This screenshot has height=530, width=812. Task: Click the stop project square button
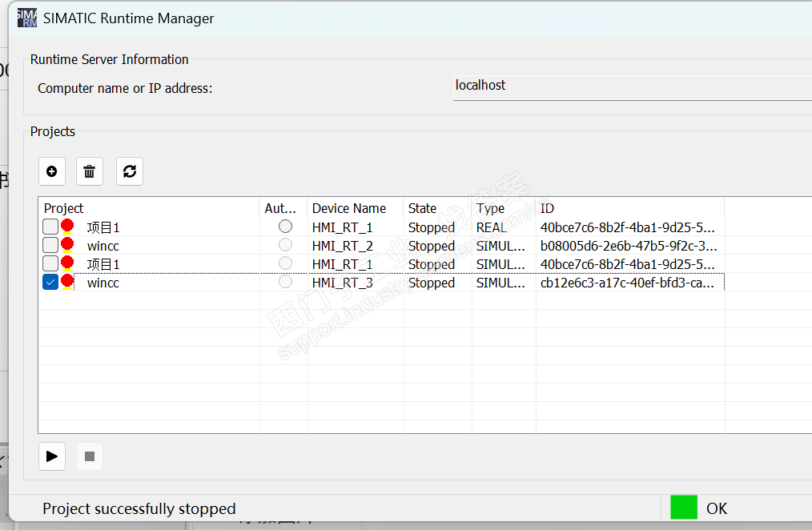(90, 456)
